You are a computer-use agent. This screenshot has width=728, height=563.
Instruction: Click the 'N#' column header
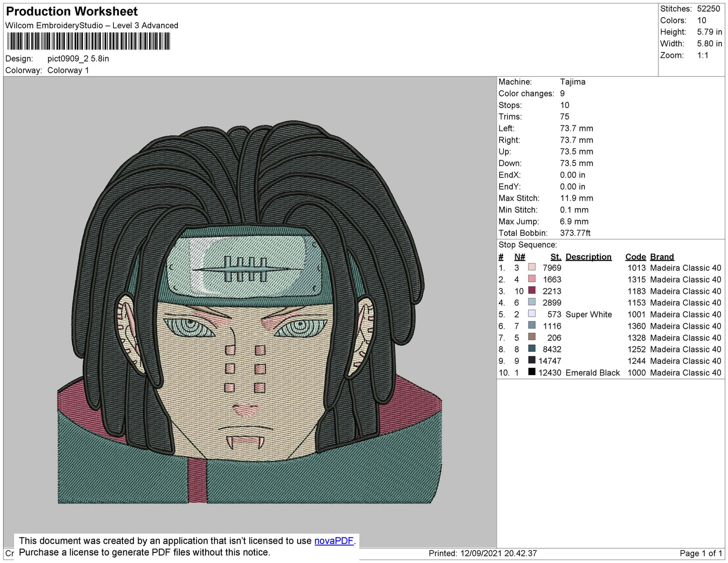[520, 257]
